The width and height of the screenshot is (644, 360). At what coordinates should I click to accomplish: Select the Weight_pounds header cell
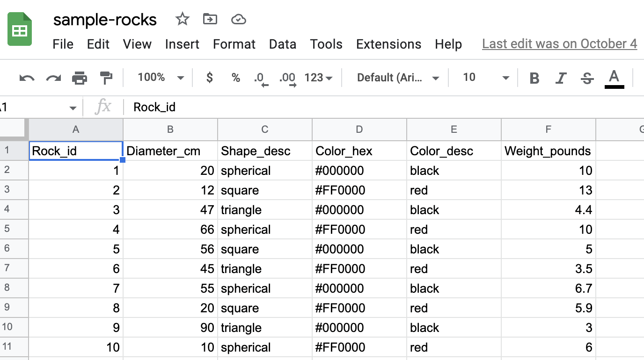click(x=549, y=151)
